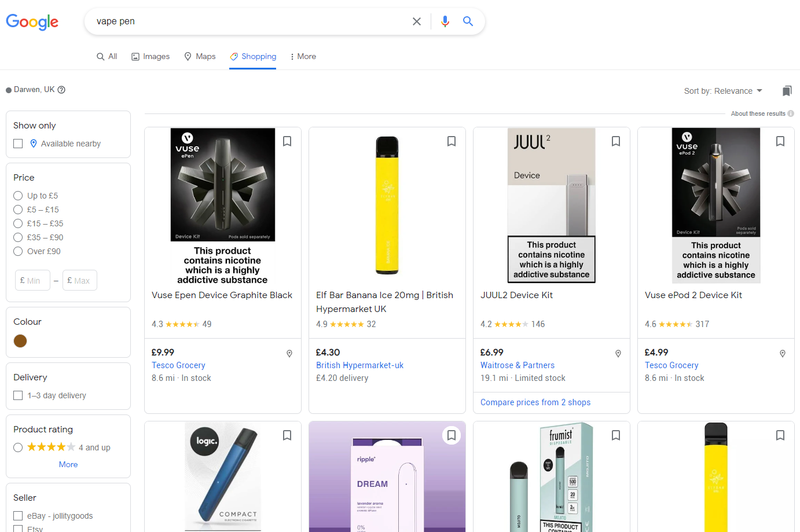Show store location pin for Vuse ePod £4.99
The height and width of the screenshot is (532, 800).
[x=783, y=354]
